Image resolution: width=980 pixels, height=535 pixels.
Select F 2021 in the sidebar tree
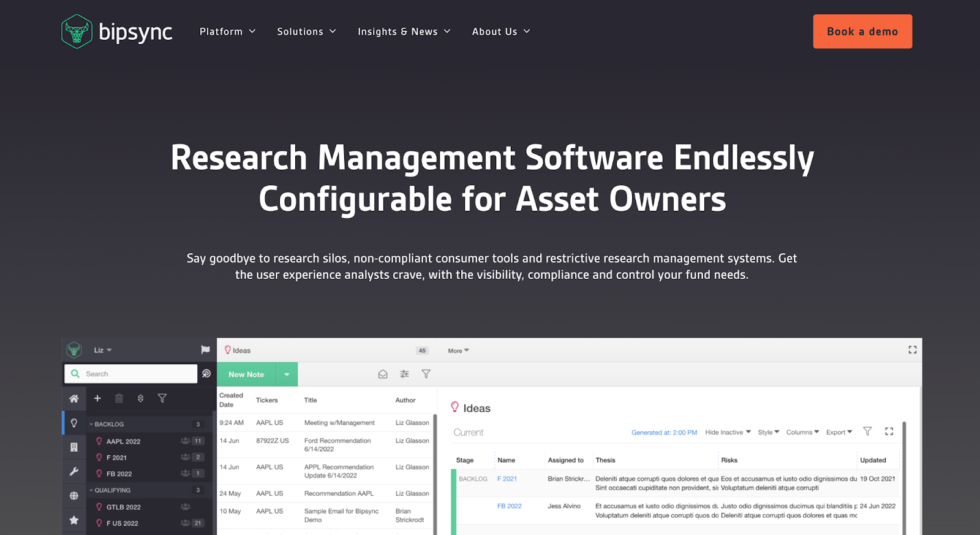point(116,458)
